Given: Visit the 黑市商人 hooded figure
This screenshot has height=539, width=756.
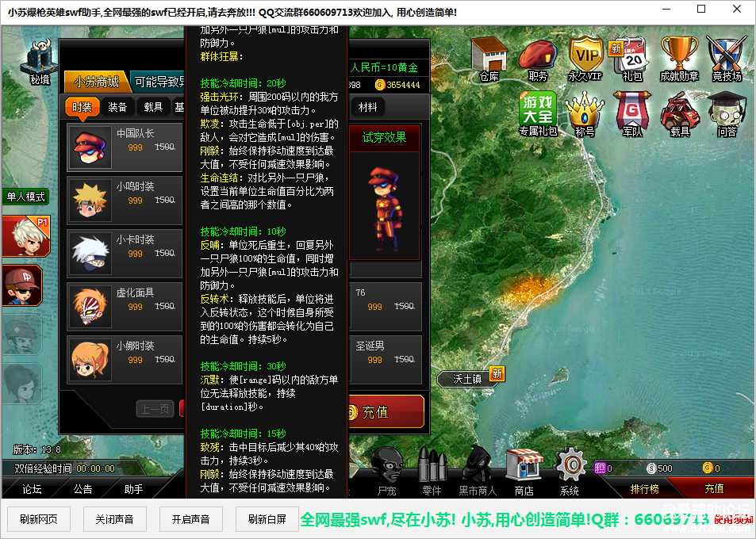Looking at the screenshot, I should pos(478,471).
